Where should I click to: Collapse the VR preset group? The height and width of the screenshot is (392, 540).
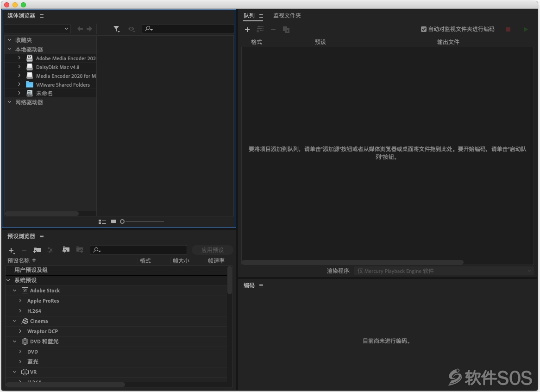[14, 372]
